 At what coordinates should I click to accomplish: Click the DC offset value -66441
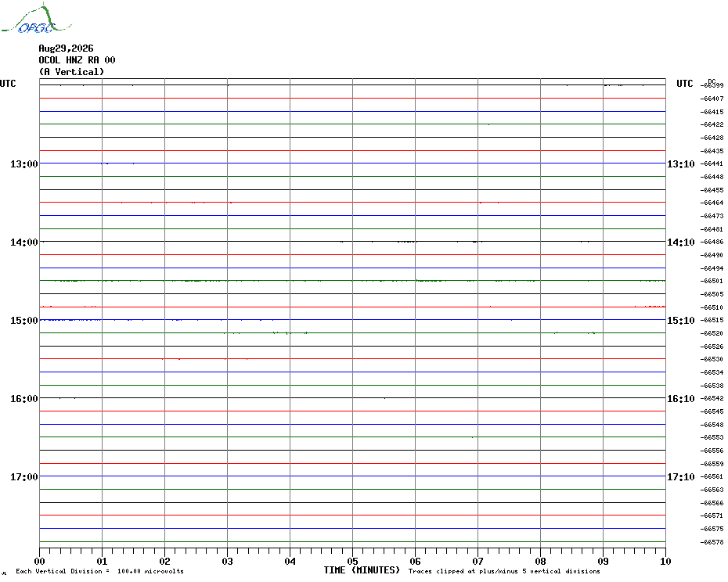tap(712, 163)
